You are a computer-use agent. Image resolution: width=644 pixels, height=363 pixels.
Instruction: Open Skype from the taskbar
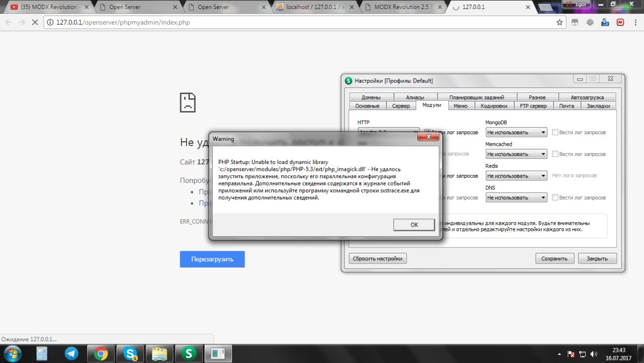tap(130, 353)
